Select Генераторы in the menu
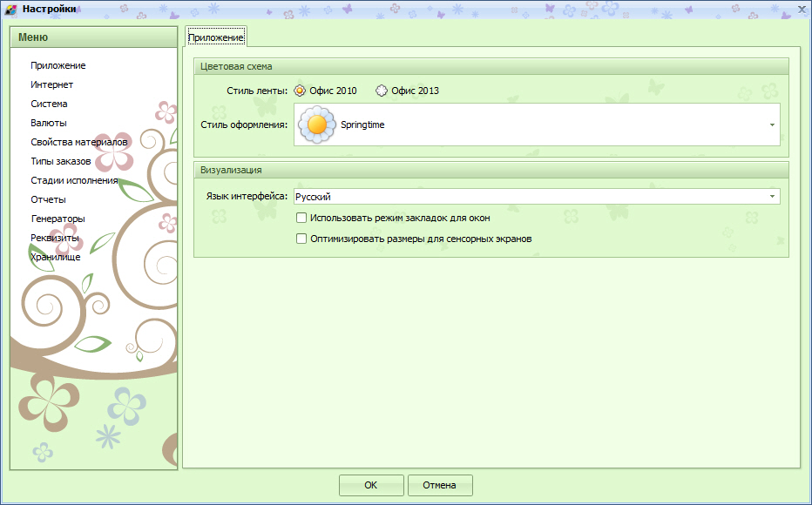 click(x=58, y=219)
